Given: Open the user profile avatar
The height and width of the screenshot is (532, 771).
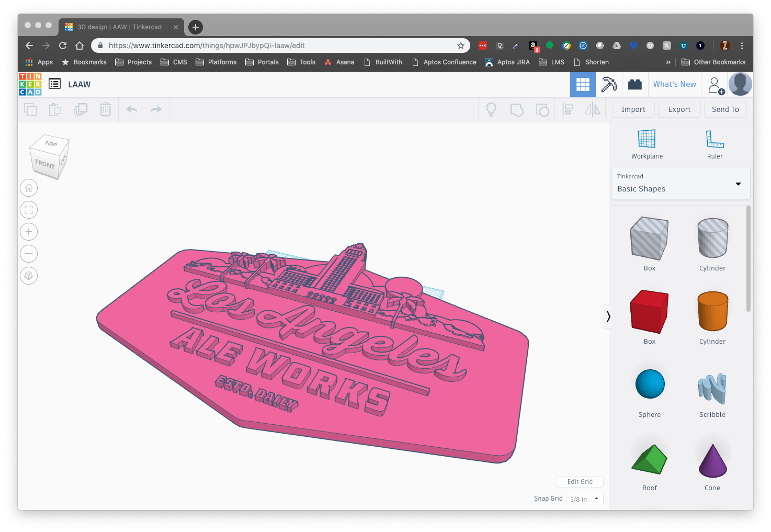Looking at the screenshot, I should 740,84.
